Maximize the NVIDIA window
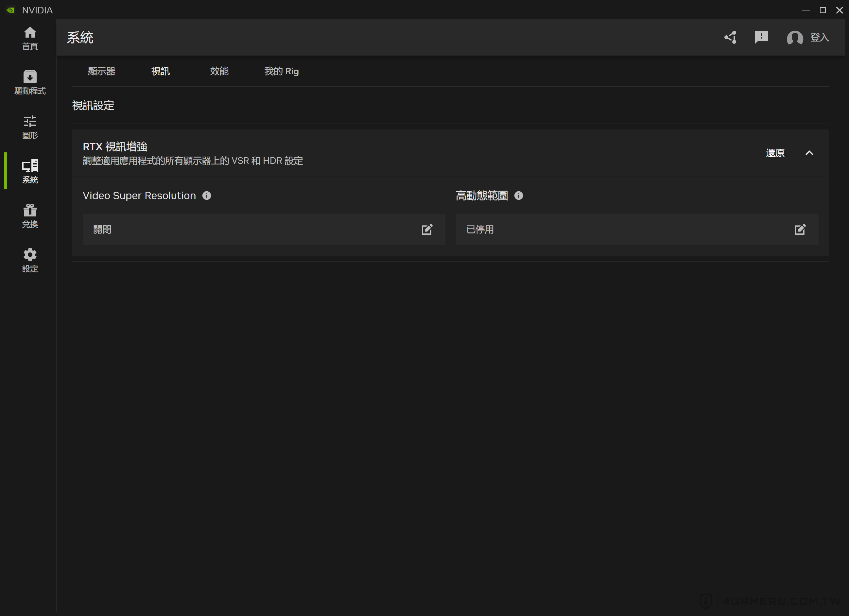Screen dimensions: 849x616 click(823, 10)
